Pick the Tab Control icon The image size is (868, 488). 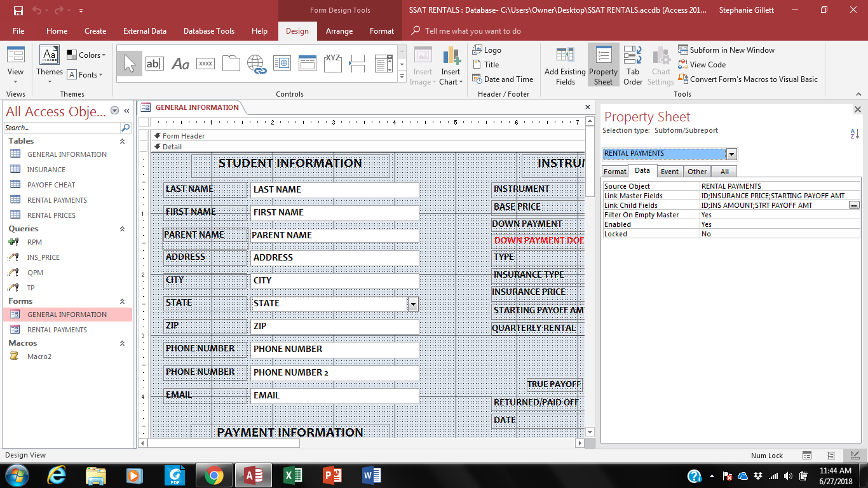(x=231, y=63)
